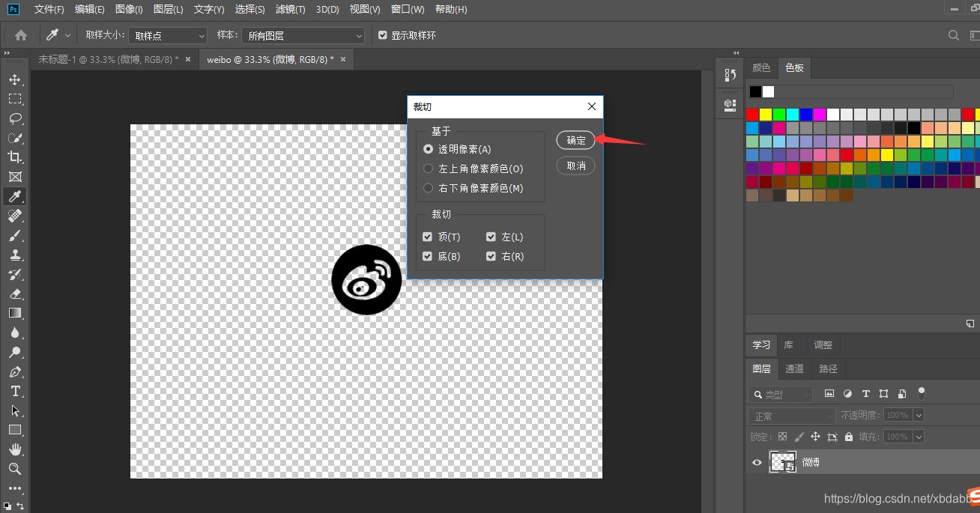980x513 pixels.
Task: Click the type layer filter icon
Action: click(866, 393)
